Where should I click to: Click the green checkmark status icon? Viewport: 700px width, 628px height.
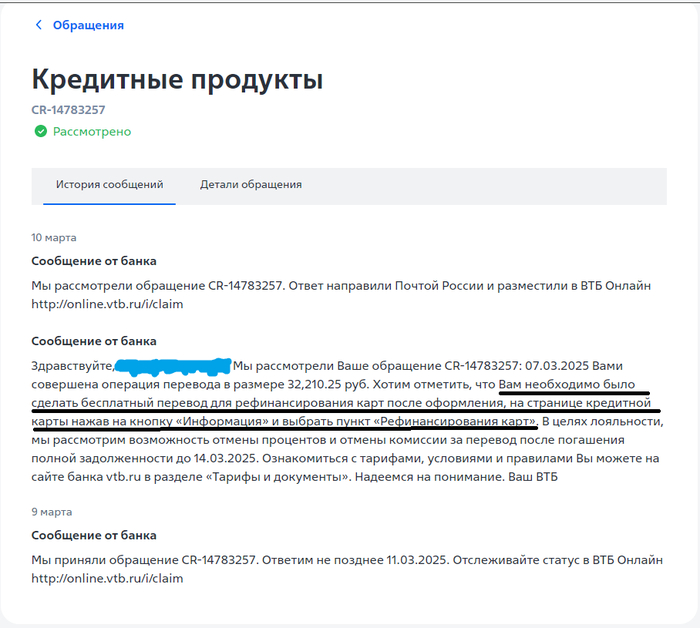coord(40,131)
